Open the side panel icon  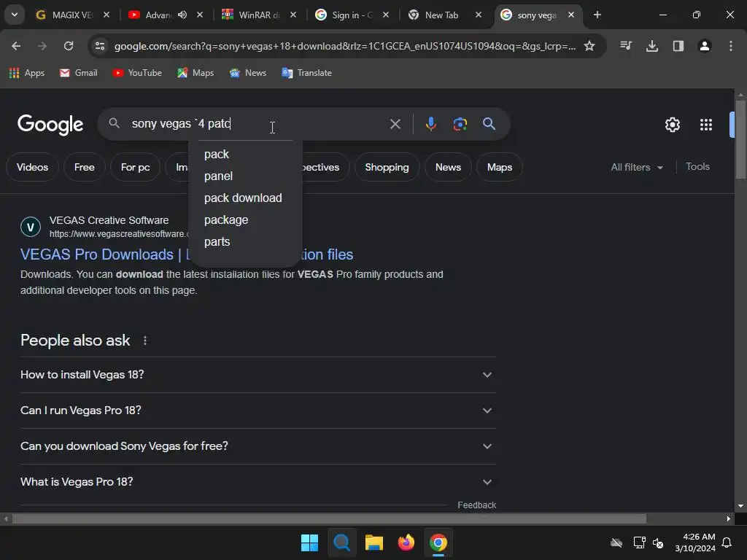tap(678, 46)
